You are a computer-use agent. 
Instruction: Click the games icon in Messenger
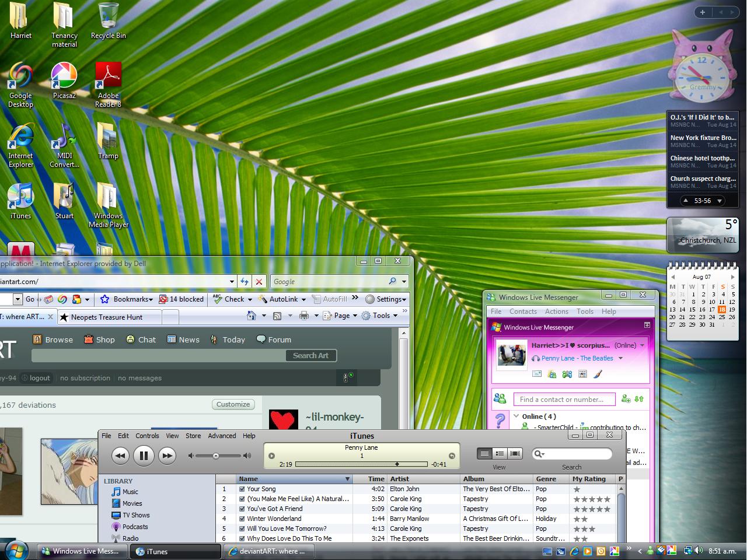567,374
